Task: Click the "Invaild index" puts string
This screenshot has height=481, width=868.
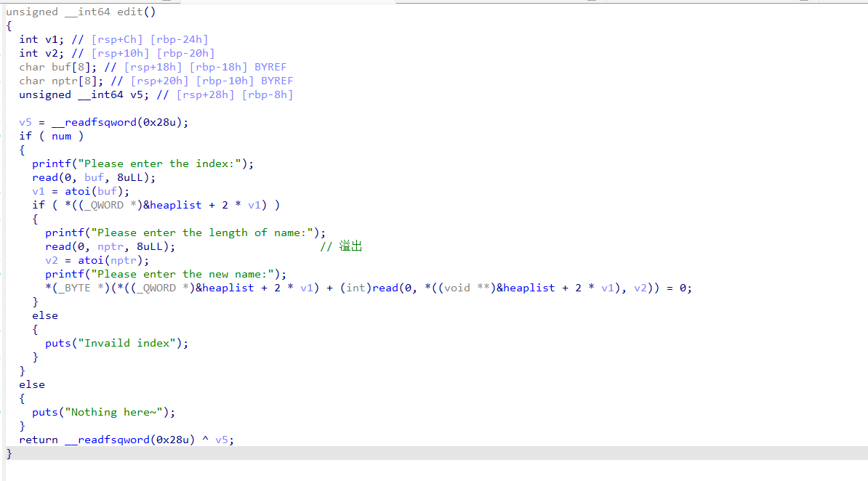Action: click(126, 344)
